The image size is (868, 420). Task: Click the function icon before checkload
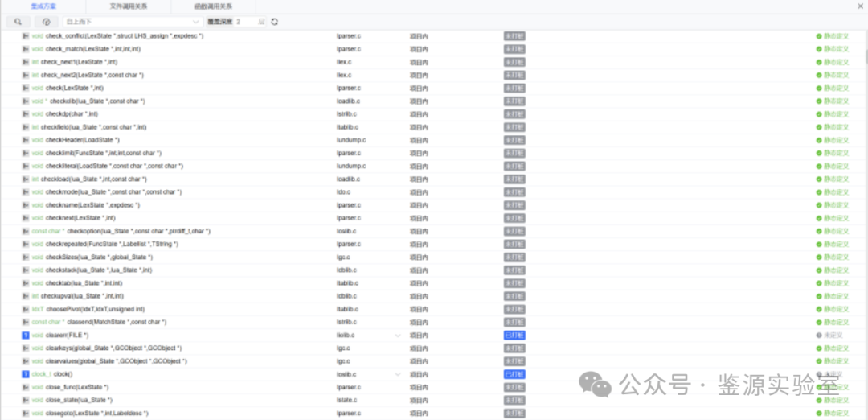click(x=26, y=179)
